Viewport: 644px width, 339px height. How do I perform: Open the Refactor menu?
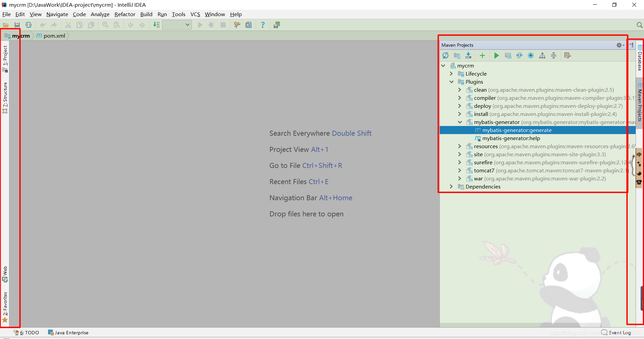[x=125, y=14]
